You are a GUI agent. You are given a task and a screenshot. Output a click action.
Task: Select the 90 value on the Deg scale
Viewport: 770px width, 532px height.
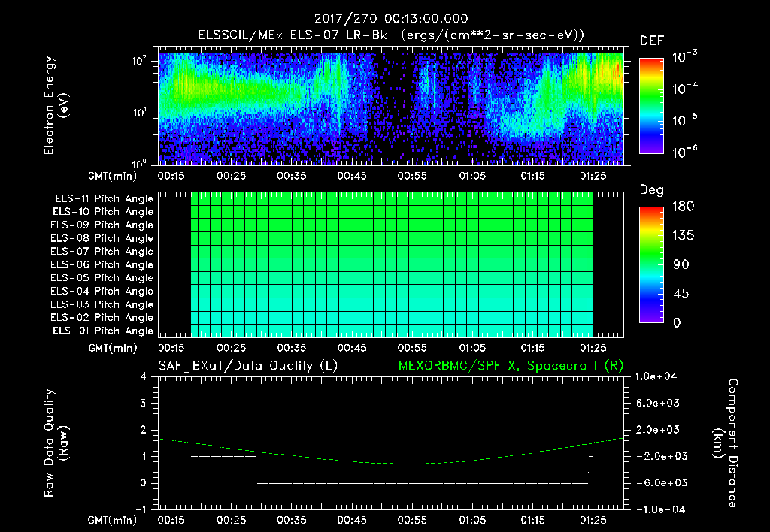[681, 264]
